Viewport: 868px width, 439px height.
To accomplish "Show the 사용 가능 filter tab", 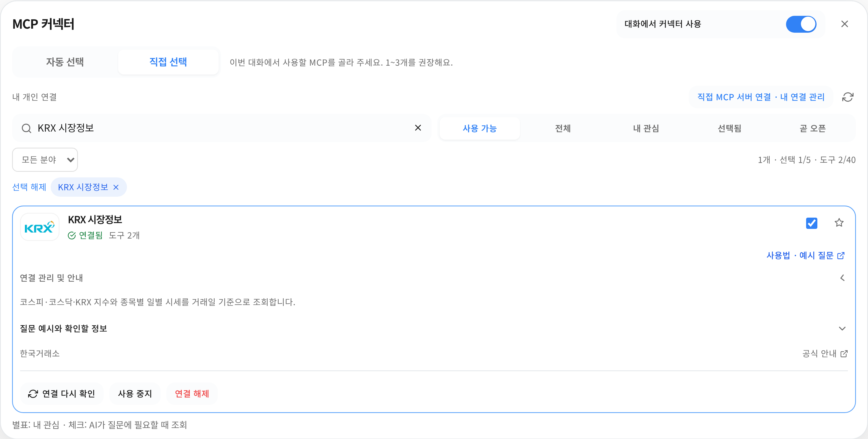I will click(480, 128).
